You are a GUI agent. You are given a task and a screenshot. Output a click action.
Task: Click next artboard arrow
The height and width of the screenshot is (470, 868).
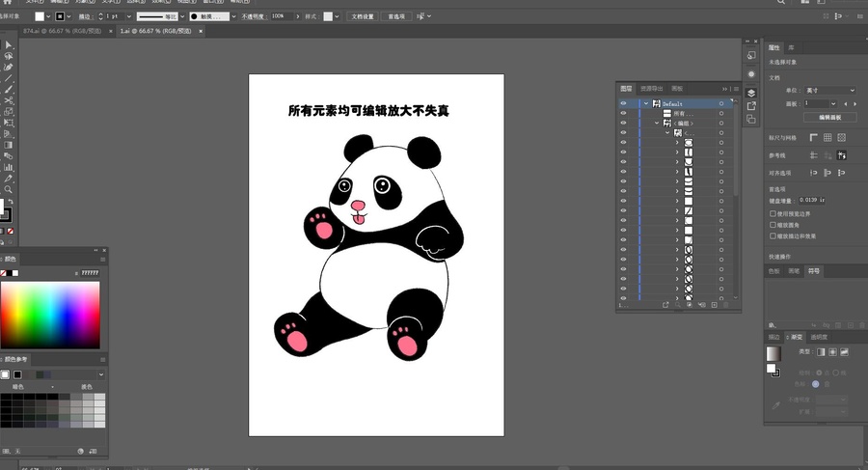click(x=854, y=103)
